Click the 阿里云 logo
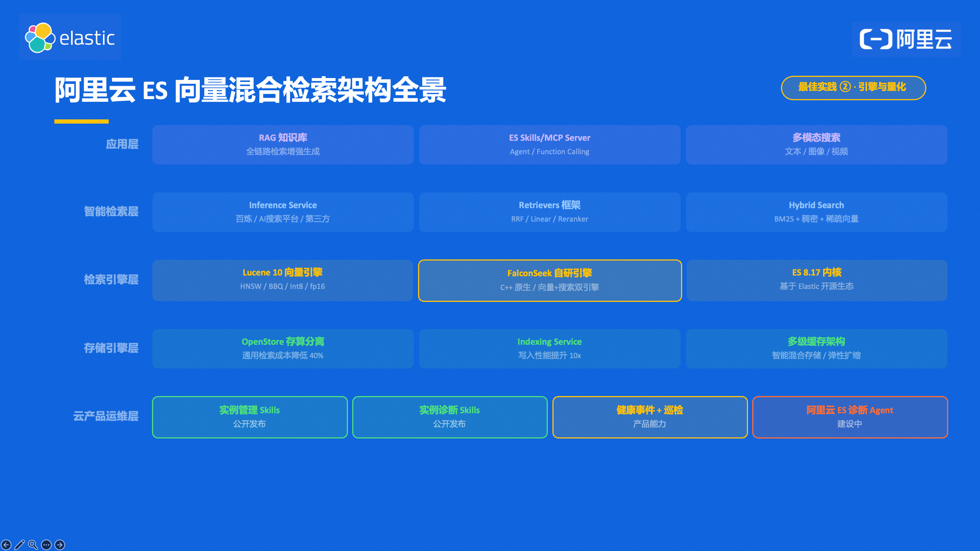980x551 pixels. tap(906, 39)
